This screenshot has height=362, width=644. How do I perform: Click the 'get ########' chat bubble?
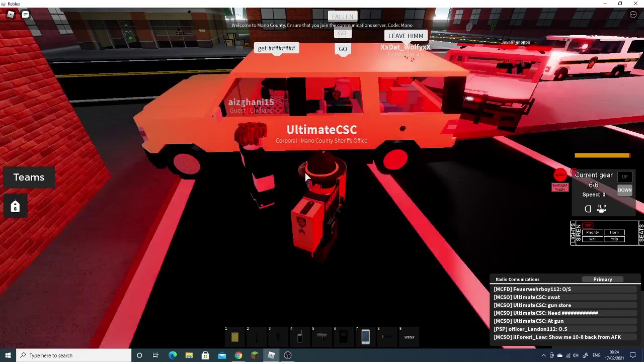point(276,48)
